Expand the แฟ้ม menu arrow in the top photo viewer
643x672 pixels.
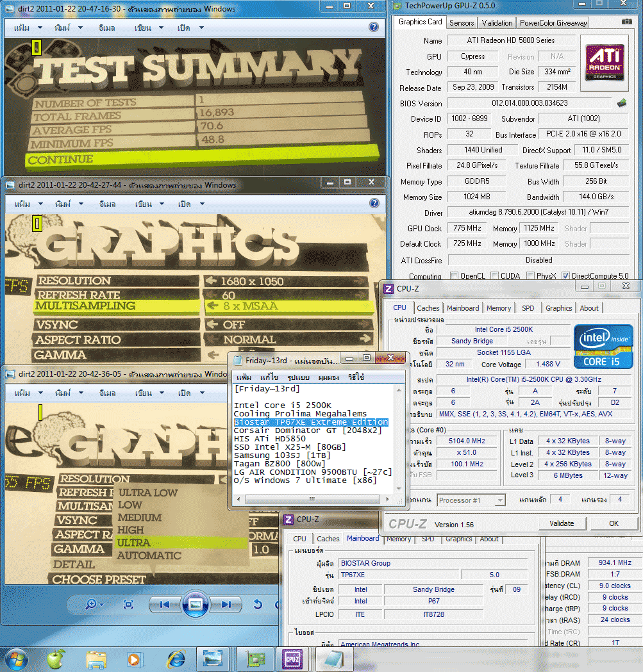[40, 28]
